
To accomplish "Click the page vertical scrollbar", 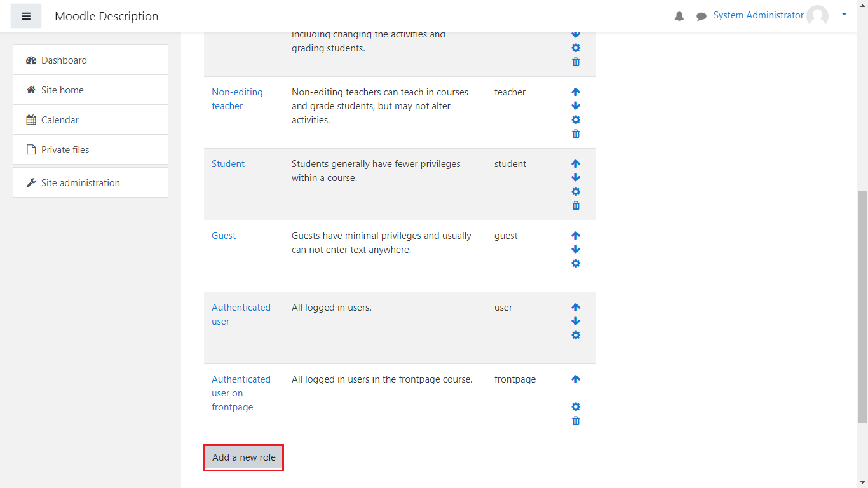I will pos(862,305).
